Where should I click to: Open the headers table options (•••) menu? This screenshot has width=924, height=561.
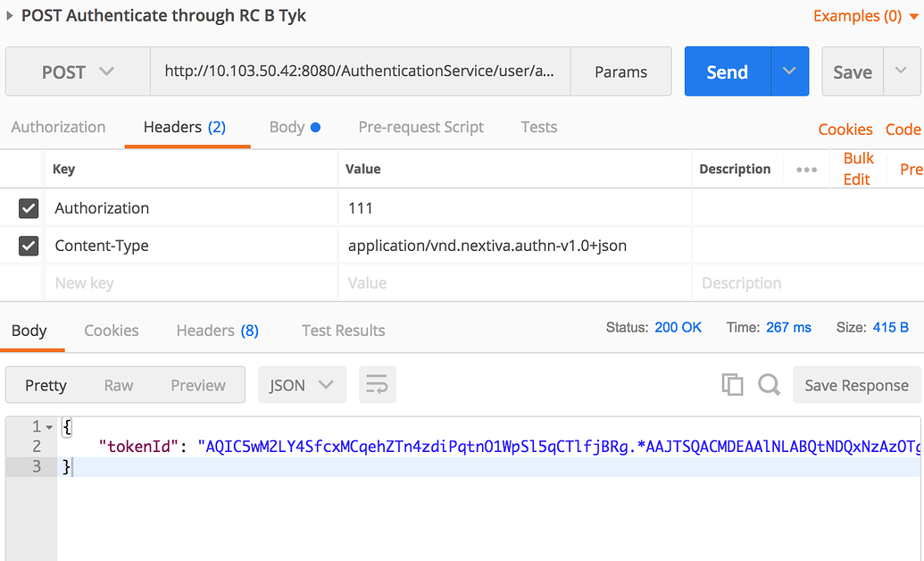coord(806,169)
